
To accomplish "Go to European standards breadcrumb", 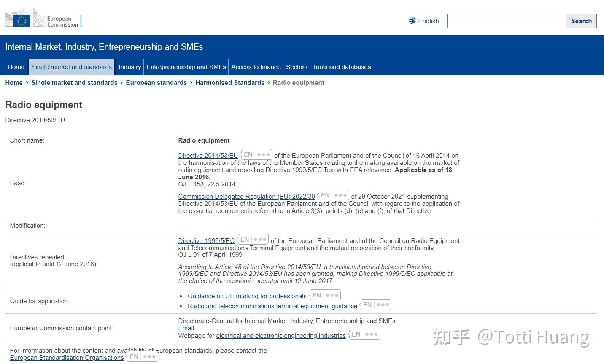I will (156, 83).
